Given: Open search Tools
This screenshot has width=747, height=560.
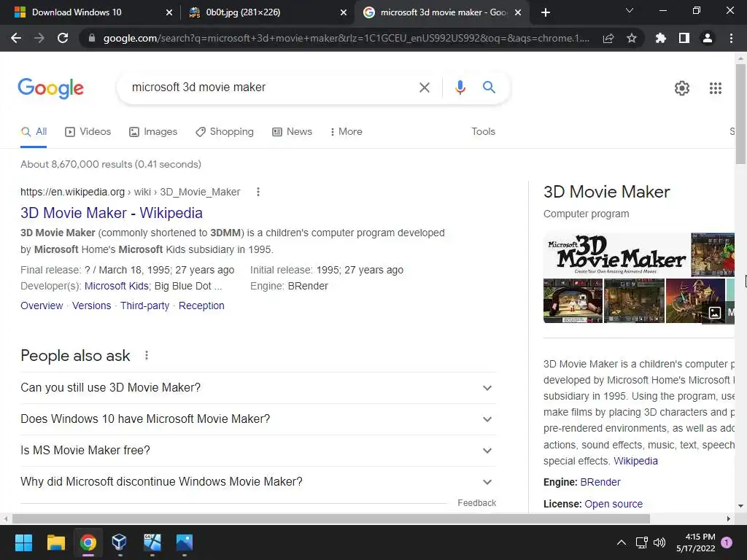Looking at the screenshot, I should tap(483, 132).
